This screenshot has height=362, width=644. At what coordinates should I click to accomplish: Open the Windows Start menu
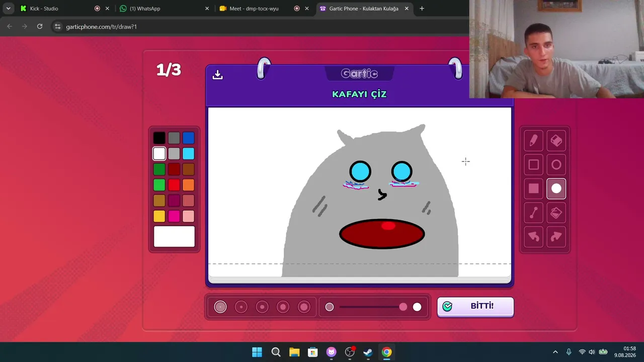coord(257,352)
